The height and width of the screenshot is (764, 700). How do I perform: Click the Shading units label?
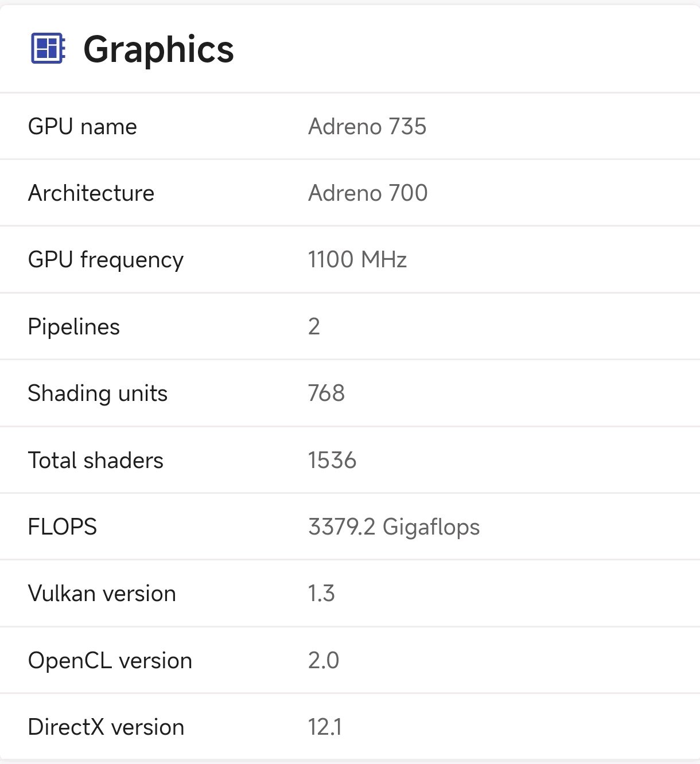point(98,393)
